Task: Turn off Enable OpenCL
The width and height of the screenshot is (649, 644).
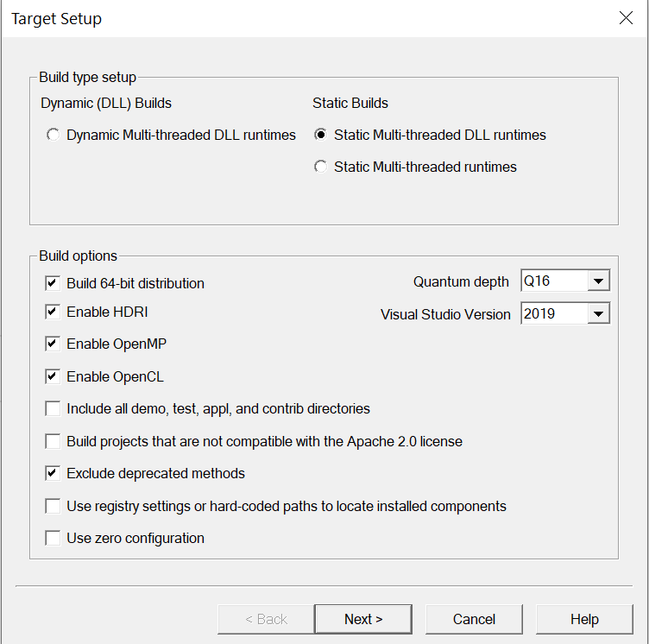Action: pos(54,376)
